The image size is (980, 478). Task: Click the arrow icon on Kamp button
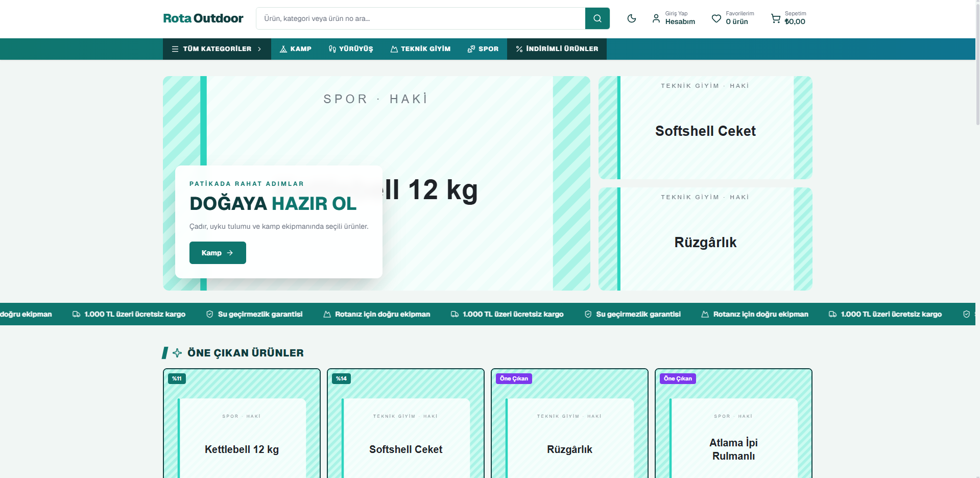[230, 253]
